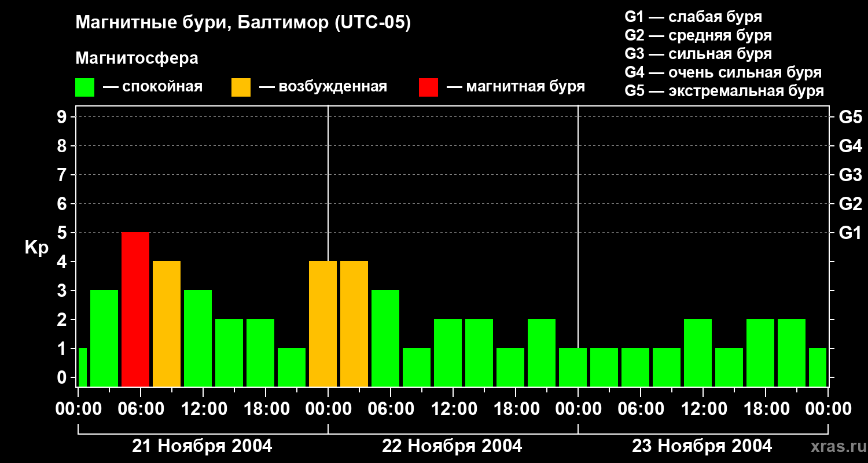Click the 'G4 — очень сильная буря' legend line
Image resolution: width=868 pixels, height=463 pixels.
(723, 72)
